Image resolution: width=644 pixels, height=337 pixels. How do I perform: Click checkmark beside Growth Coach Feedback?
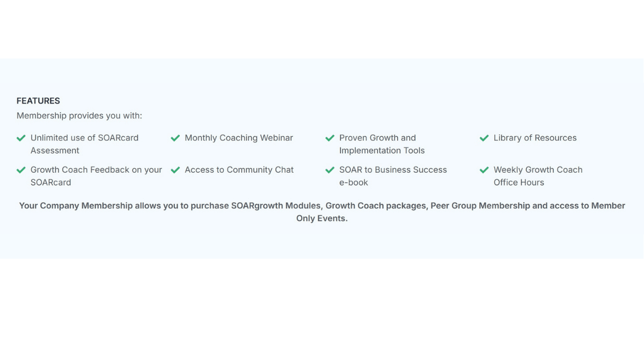pyautogui.click(x=21, y=170)
